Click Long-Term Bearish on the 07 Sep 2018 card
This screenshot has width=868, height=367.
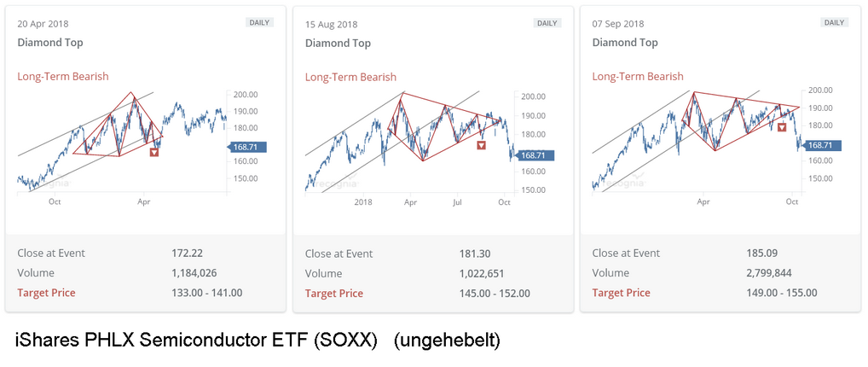638,77
